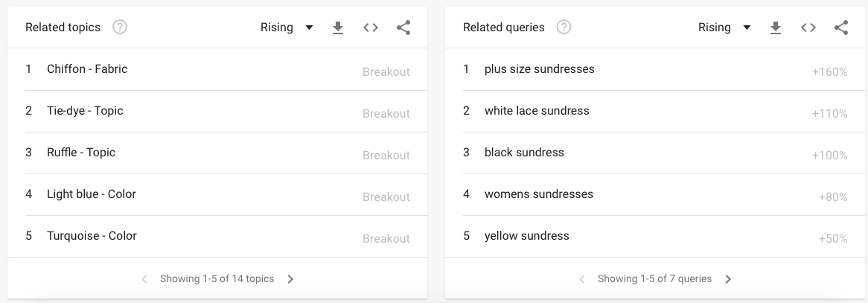Select the yellow sundress query

(x=655, y=236)
